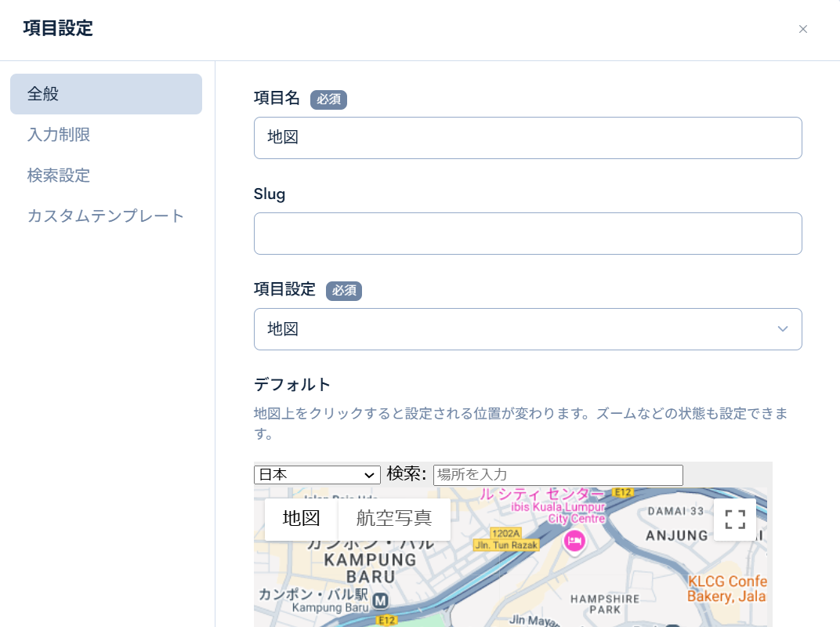
Task: Close the 項目設定 dialog with X
Action: point(802,29)
